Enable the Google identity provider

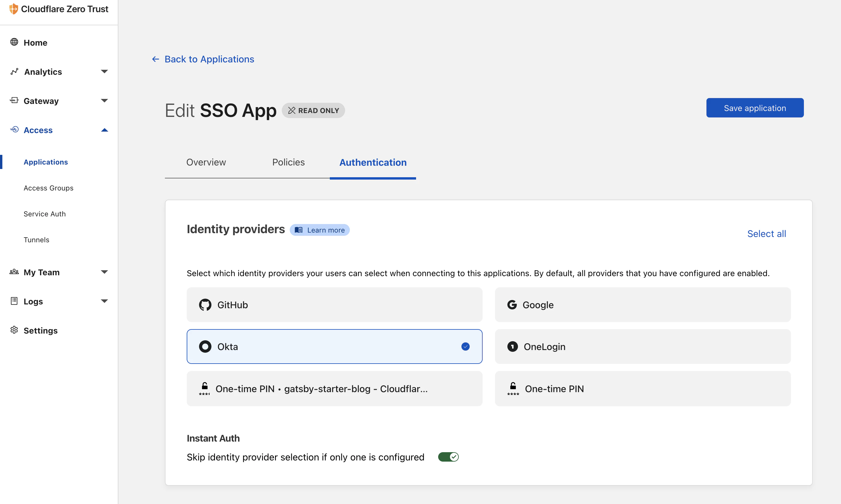pyautogui.click(x=643, y=305)
